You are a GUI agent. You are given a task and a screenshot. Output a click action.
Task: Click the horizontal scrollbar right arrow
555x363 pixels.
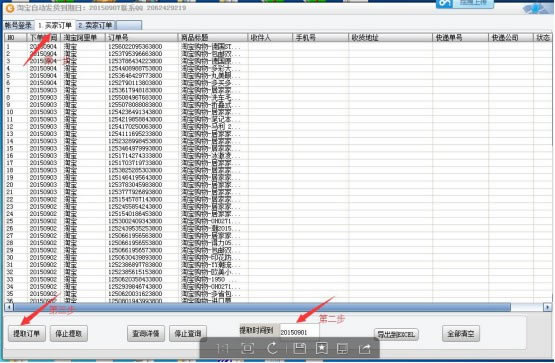tap(548, 307)
